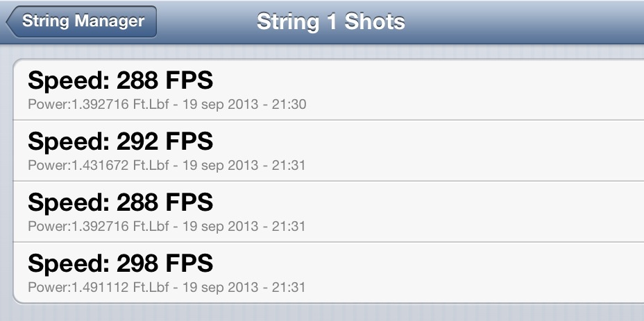Open the third row of the shots table
Viewport: 644px width, 321px height.
(326, 211)
